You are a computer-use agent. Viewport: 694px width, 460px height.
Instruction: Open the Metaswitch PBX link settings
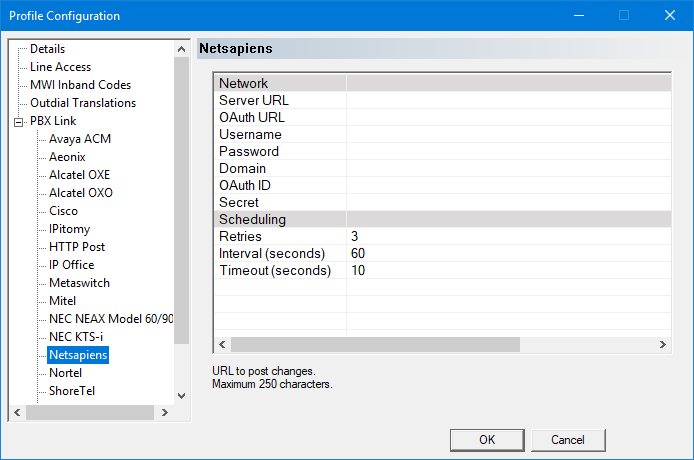[x=79, y=283]
